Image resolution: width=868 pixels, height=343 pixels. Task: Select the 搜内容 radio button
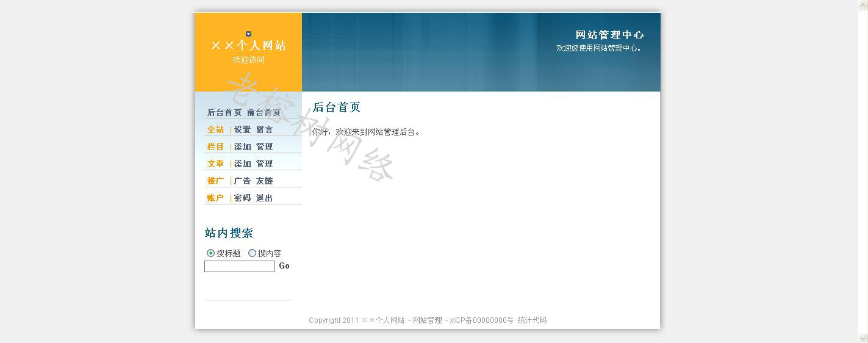coord(252,253)
